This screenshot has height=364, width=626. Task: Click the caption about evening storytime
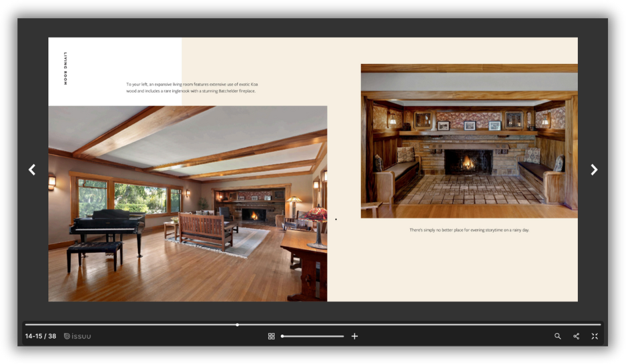click(x=468, y=230)
